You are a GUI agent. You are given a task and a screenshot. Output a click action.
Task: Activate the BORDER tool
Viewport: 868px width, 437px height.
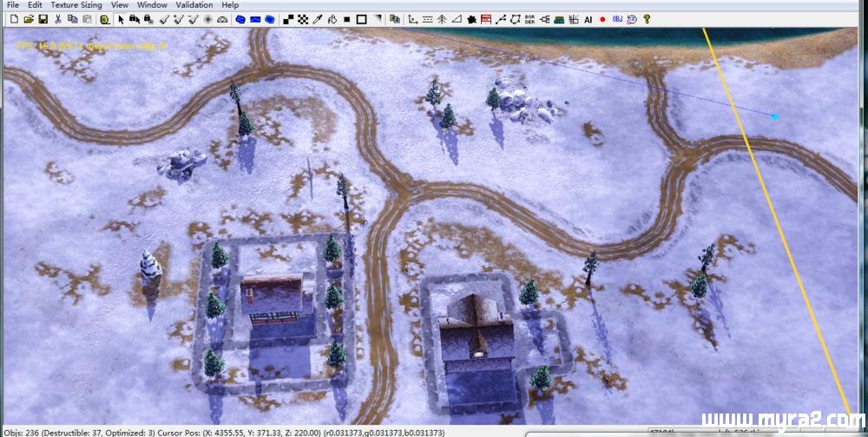[x=529, y=18]
